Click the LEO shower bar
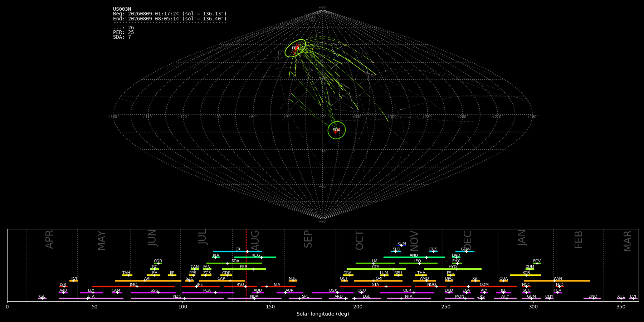 (418, 263)
